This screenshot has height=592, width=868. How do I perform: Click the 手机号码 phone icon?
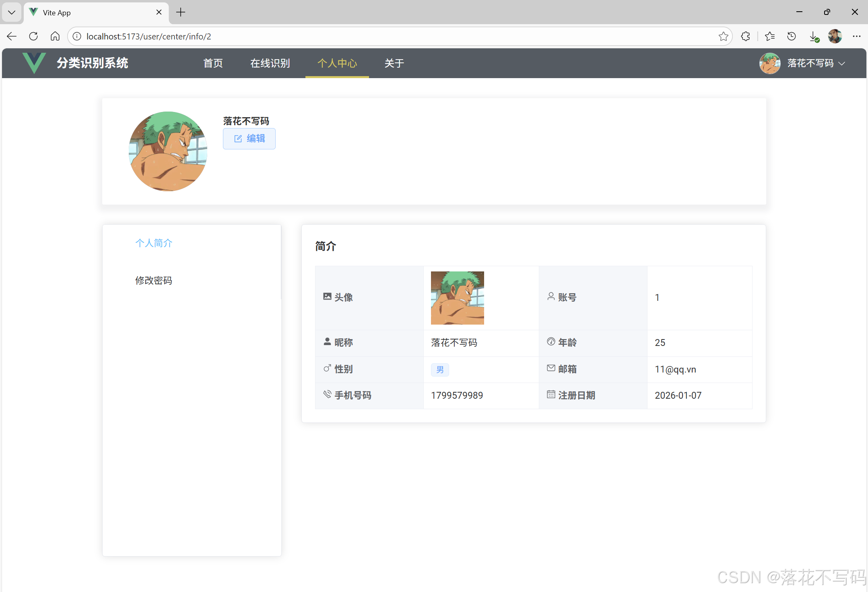pyautogui.click(x=327, y=394)
